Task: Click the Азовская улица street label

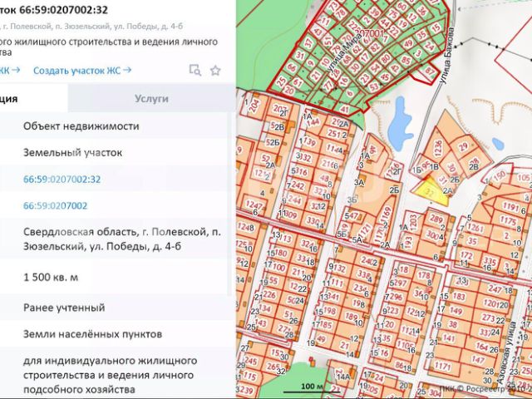Action: 510,350
